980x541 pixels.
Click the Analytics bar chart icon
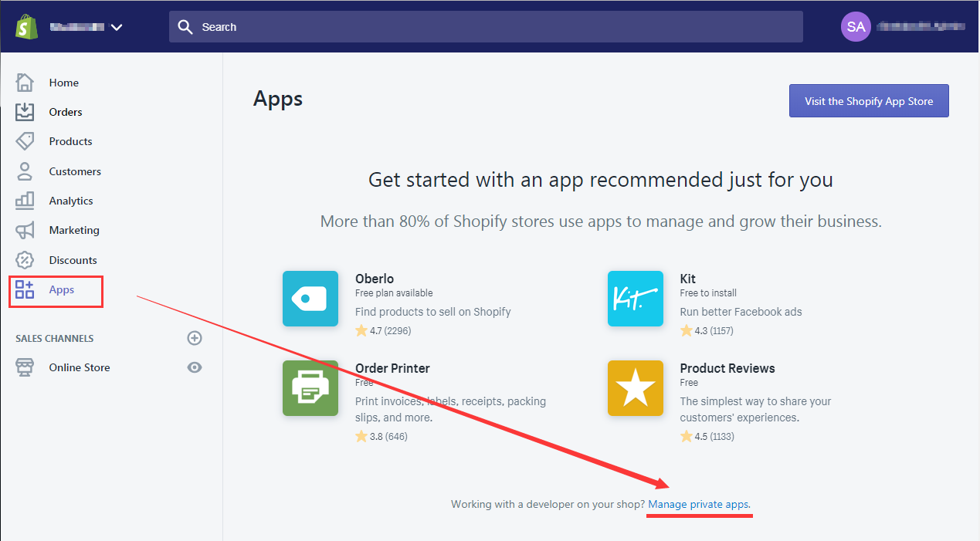pyautogui.click(x=25, y=201)
